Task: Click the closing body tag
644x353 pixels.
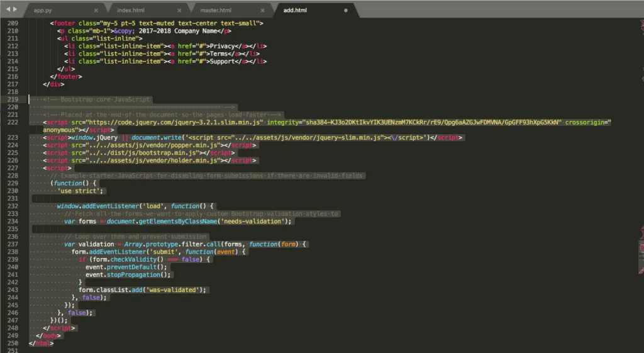Action: [x=48, y=335]
